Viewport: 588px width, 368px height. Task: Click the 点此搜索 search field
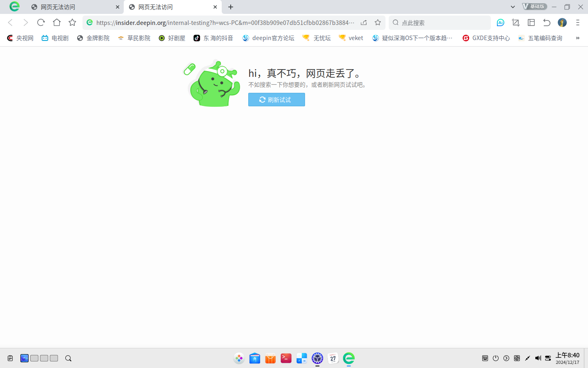pos(440,22)
